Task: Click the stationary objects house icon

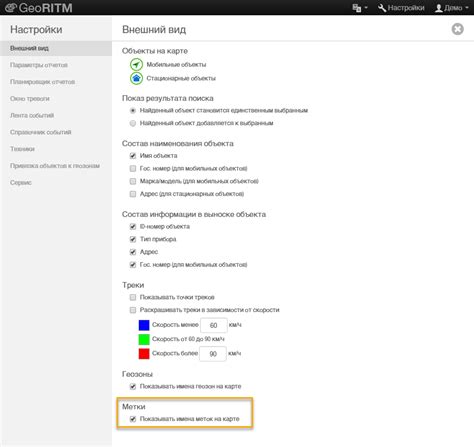Action: coord(136,78)
